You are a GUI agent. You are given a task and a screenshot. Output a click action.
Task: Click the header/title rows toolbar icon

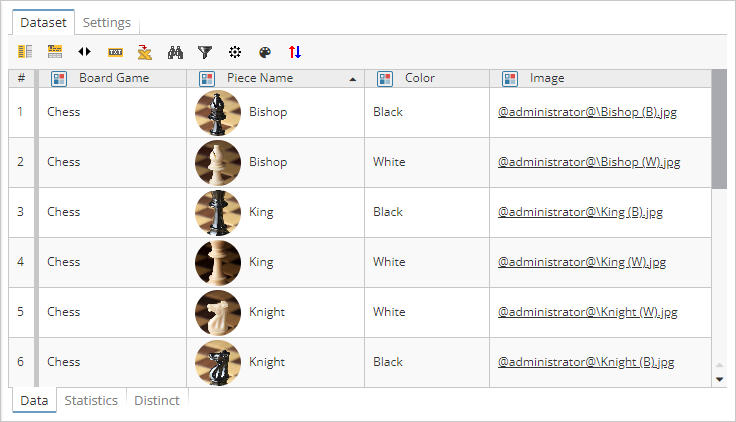click(x=55, y=52)
